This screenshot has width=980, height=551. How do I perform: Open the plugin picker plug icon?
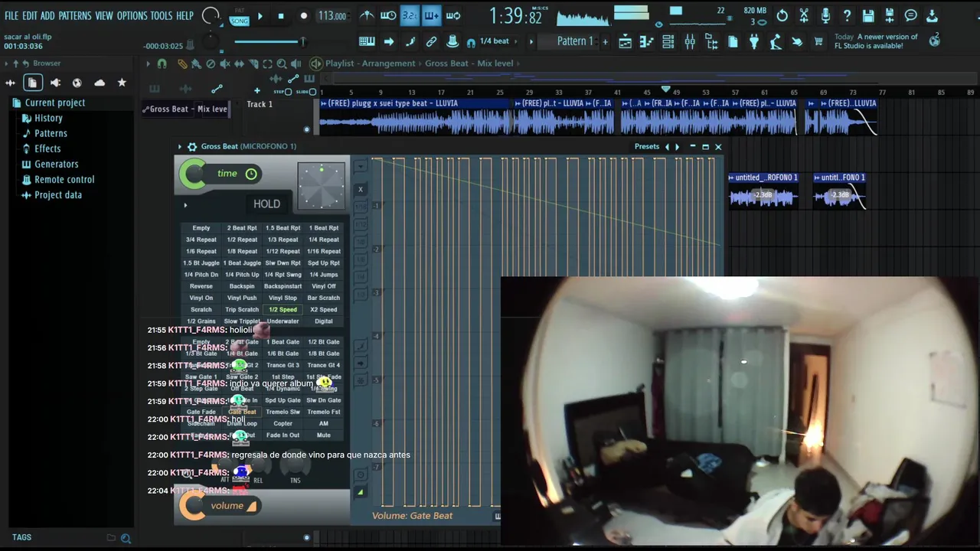[754, 42]
